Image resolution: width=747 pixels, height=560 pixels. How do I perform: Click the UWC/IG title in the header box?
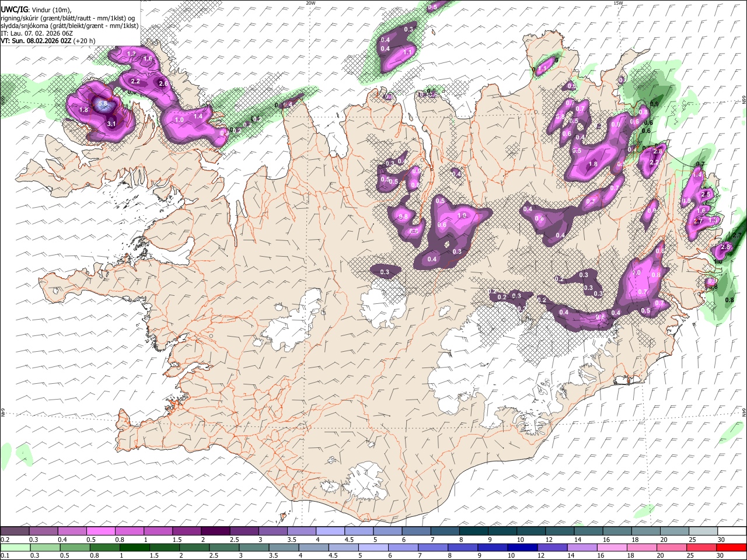14,10
